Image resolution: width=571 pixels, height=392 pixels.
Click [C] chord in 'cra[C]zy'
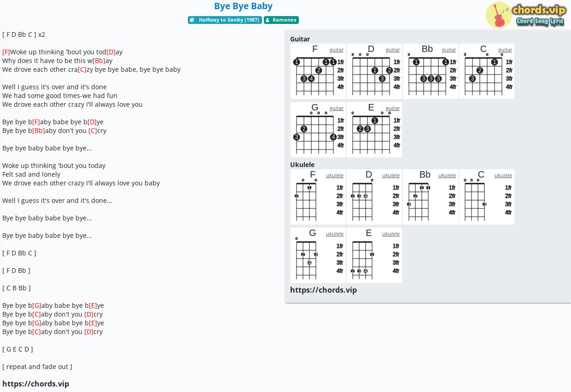(x=82, y=69)
